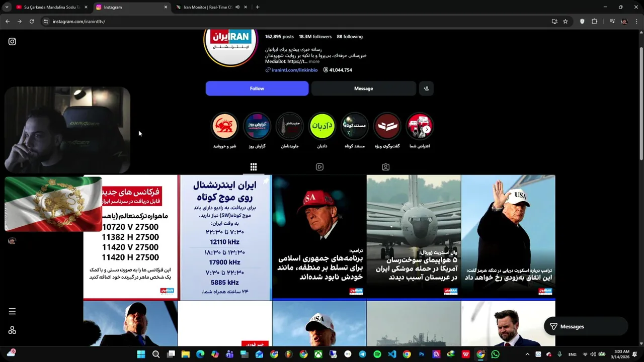The width and height of the screenshot is (644, 362).
Task: Click the next arrow on the highlights carousel
Action: pyautogui.click(x=426, y=129)
